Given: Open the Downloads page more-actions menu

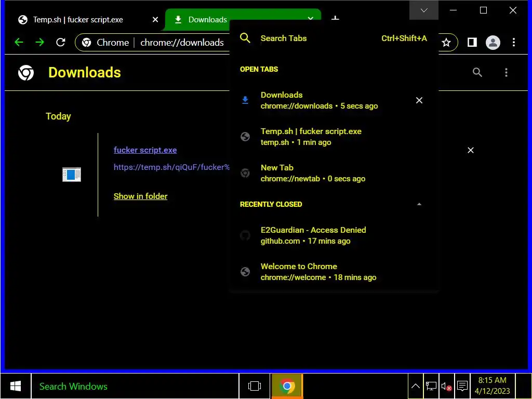Looking at the screenshot, I should (x=506, y=72).
